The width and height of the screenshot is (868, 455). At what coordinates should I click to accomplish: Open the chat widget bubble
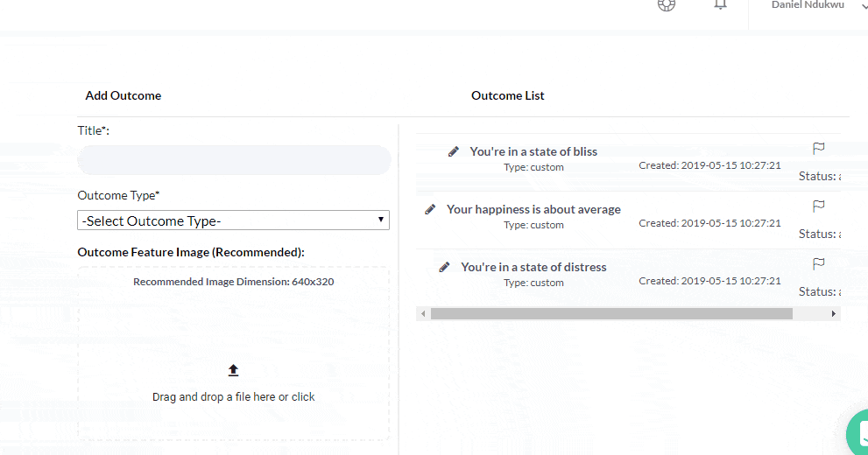pyautogui.click(x=858, y=433)
